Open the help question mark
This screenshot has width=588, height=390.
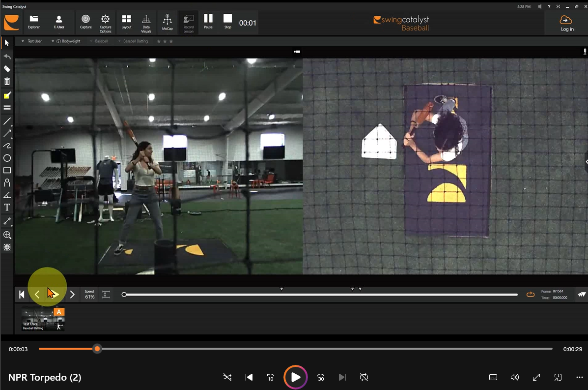(549, 7)
